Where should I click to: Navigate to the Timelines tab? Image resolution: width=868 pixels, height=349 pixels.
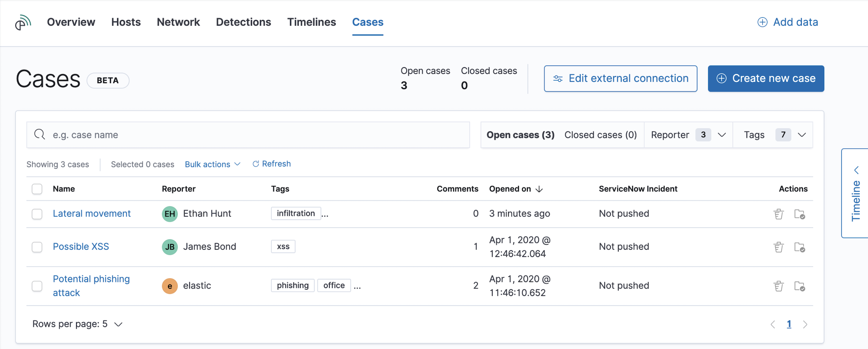(311, 22)
